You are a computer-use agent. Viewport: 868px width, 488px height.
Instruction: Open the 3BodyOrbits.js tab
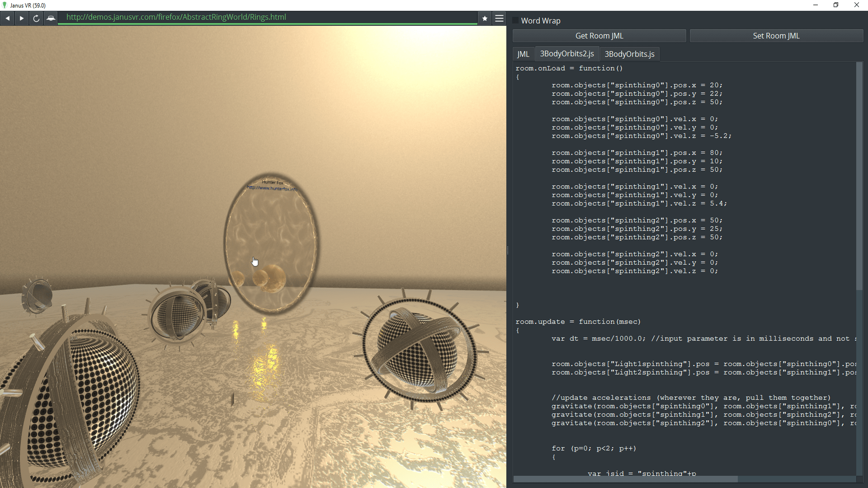coord(629,54)
